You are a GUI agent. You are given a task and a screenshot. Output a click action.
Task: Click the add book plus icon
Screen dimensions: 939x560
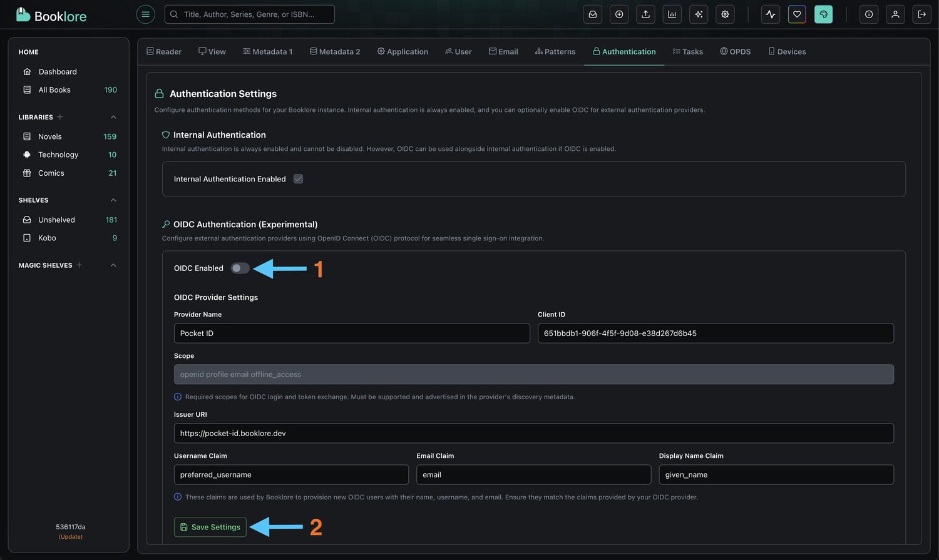coord(618,14)
